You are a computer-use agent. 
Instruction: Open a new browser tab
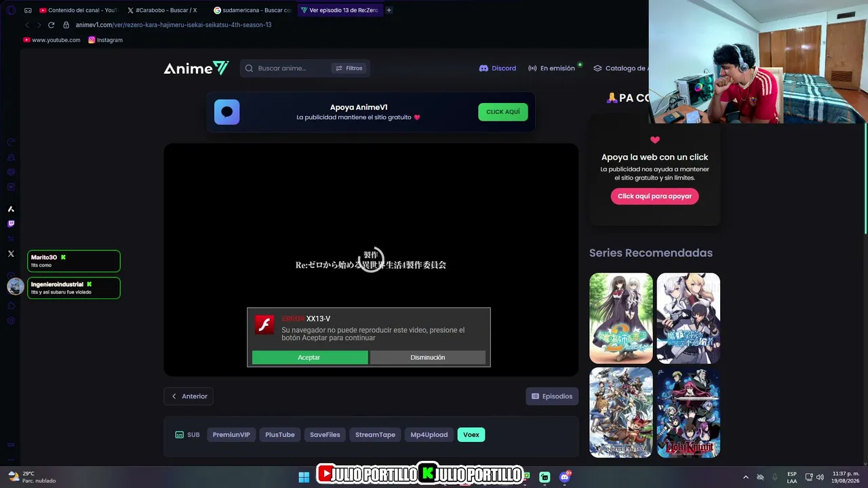pos(389,10)
